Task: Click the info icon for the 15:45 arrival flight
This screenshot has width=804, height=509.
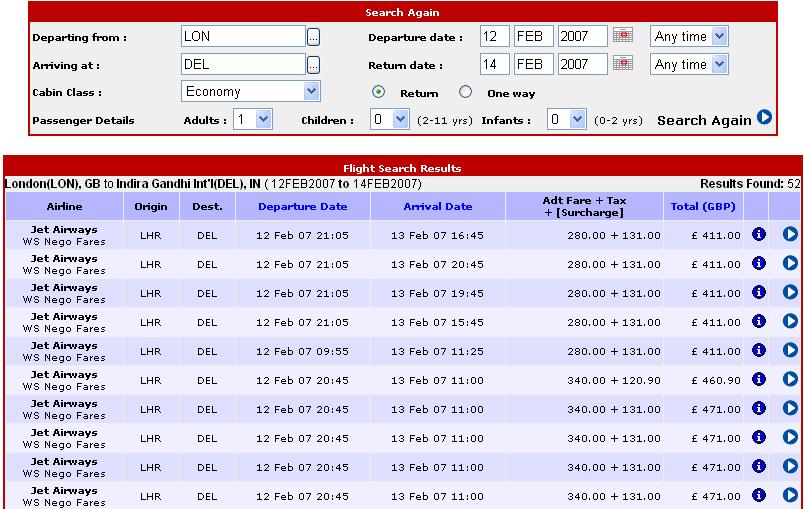Action: (x=758, y=321)
